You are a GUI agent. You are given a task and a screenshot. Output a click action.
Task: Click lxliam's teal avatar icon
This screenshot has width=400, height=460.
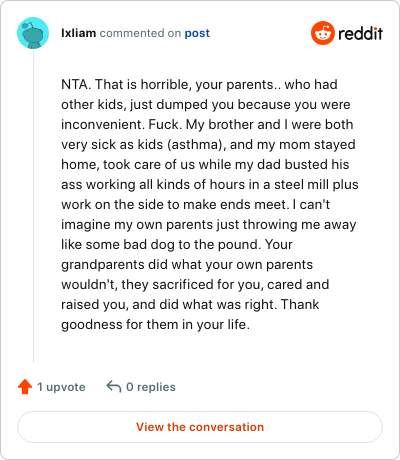coord(33,33)
